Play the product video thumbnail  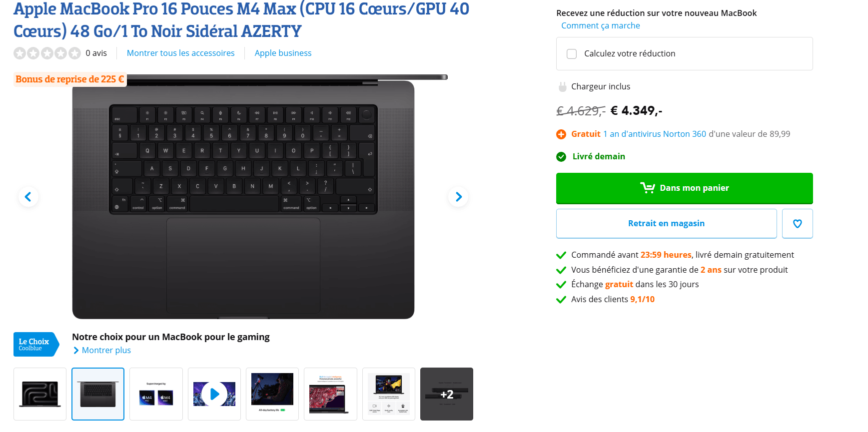(214, 394)
